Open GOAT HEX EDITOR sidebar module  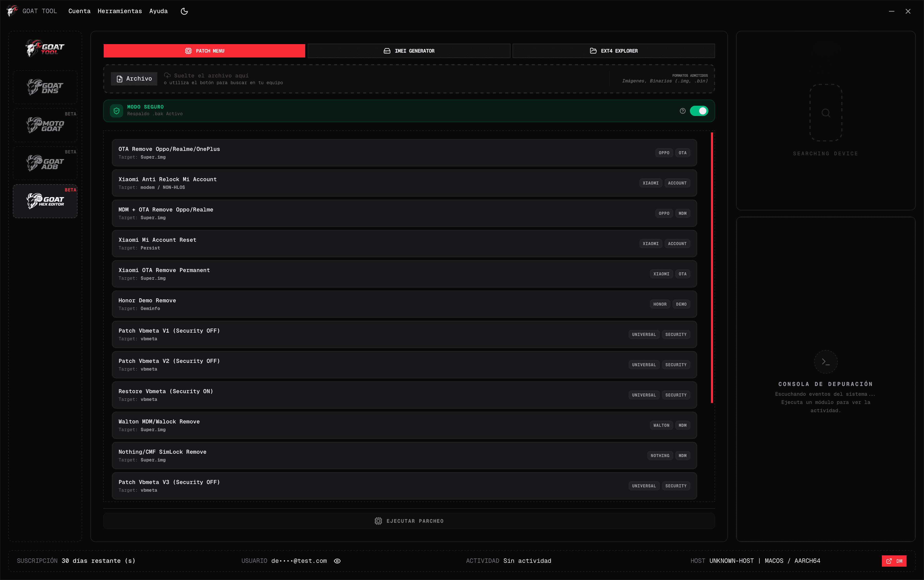(x=45, y=201)
